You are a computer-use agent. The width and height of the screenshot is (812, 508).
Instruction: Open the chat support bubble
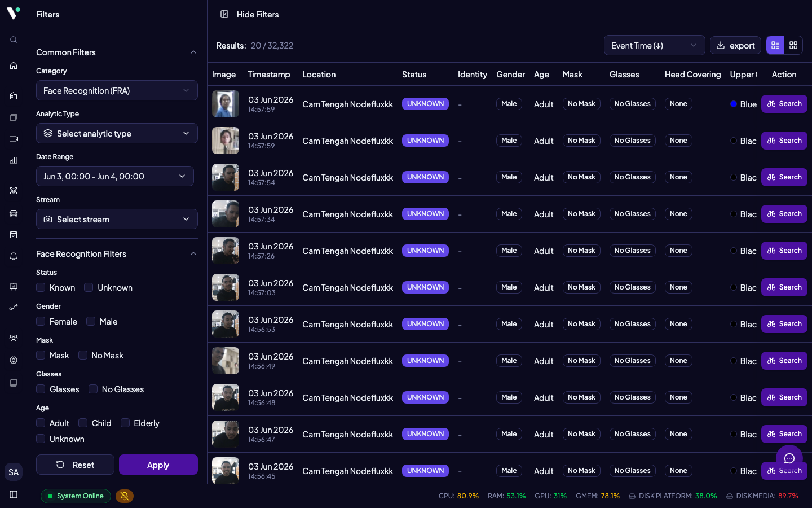pyautogui.click(x=789, y=458)
